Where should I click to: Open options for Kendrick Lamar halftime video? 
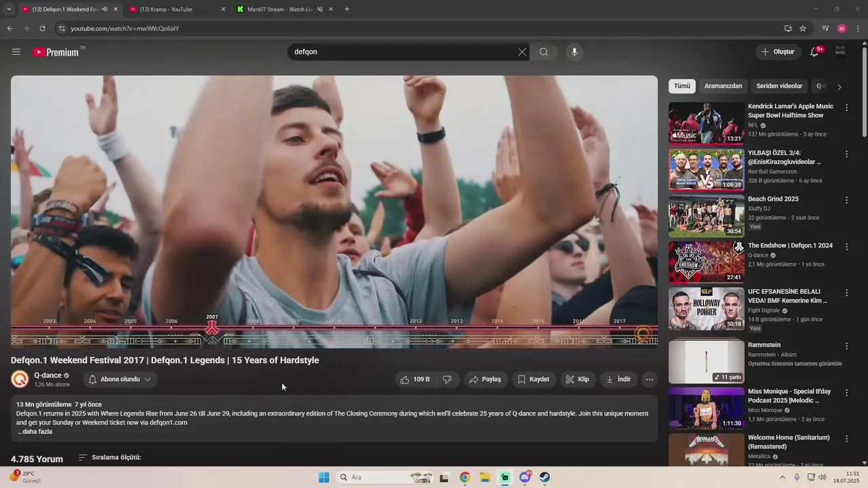point(846,107)
